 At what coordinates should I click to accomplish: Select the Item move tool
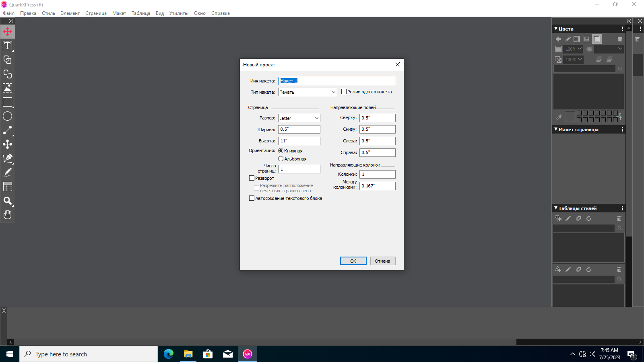(x=7, y=32)
